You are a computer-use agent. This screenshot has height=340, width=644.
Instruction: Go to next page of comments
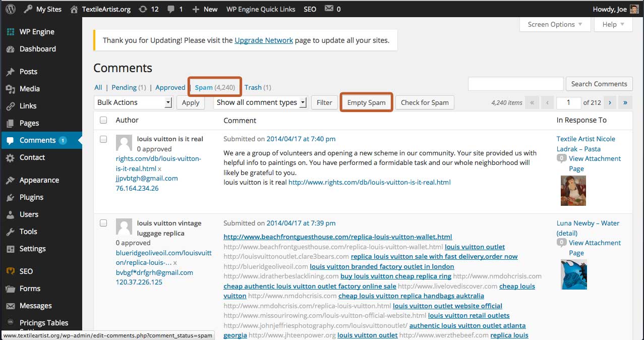pos(610,102)
